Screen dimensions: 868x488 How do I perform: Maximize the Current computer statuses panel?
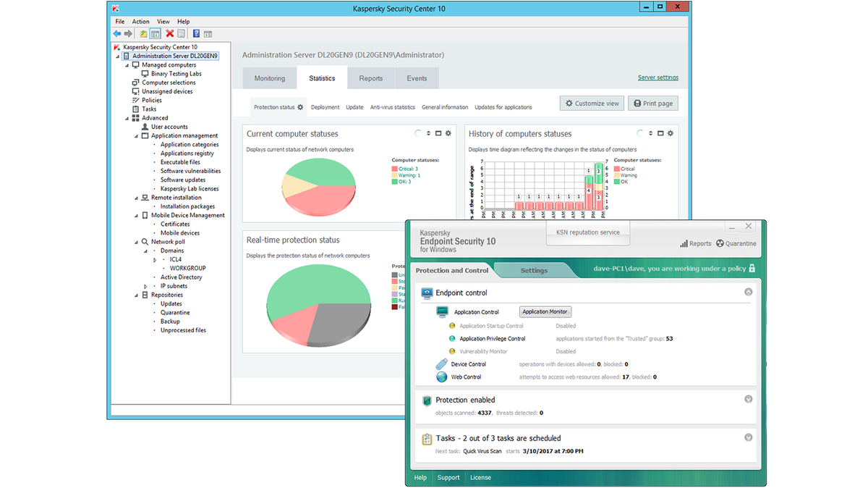(x=438, y=133)
